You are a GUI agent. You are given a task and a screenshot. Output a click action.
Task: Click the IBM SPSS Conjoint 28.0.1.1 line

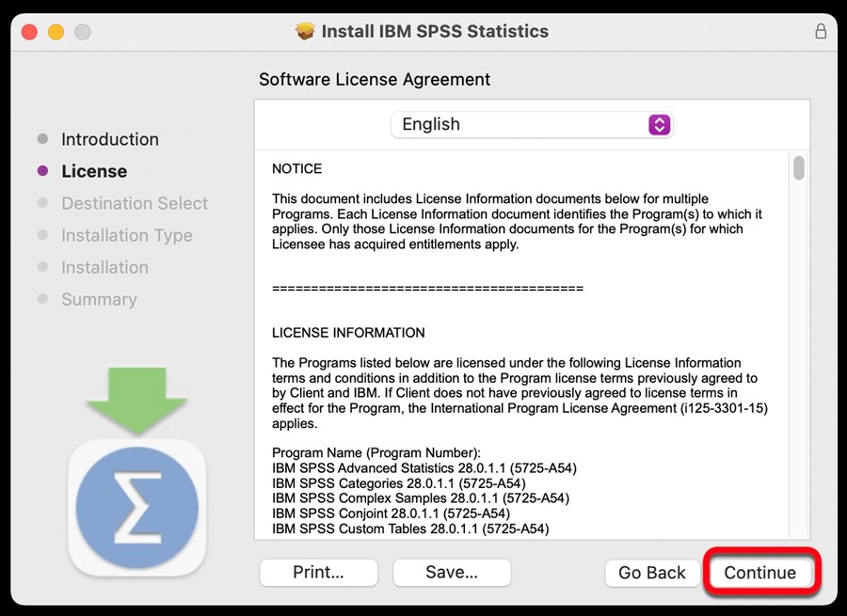click(x=391, y=513)
